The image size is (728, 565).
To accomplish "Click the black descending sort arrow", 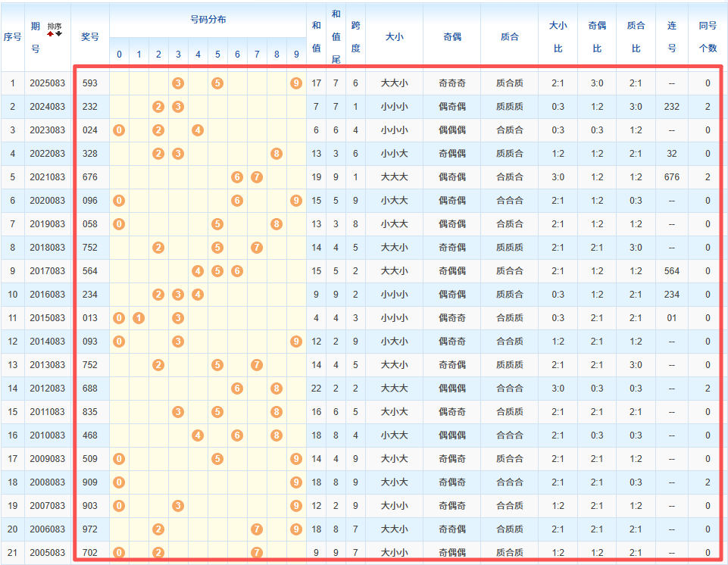I will [x=59, y=33].
